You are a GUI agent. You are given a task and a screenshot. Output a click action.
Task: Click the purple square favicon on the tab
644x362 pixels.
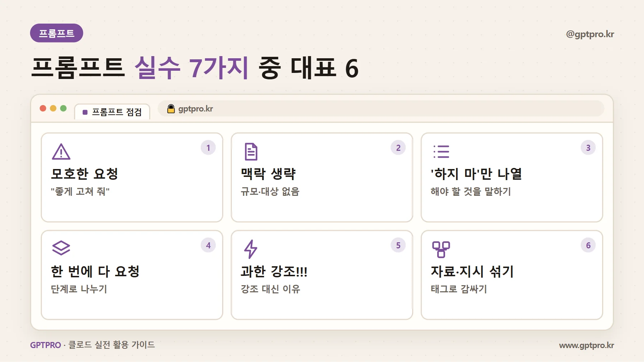point(85,112)
